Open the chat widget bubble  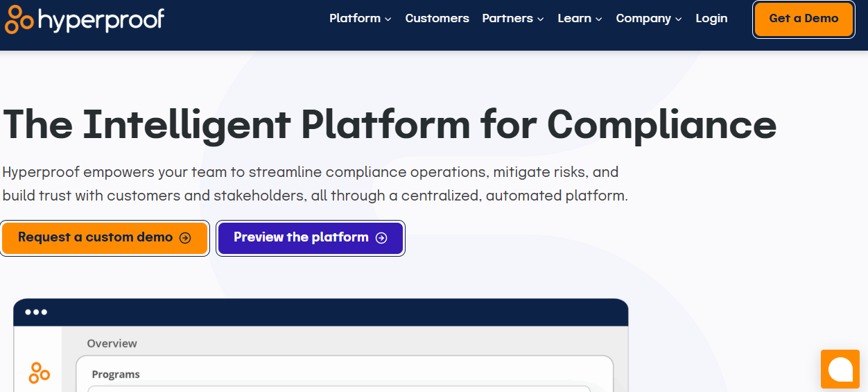point(840,369)
